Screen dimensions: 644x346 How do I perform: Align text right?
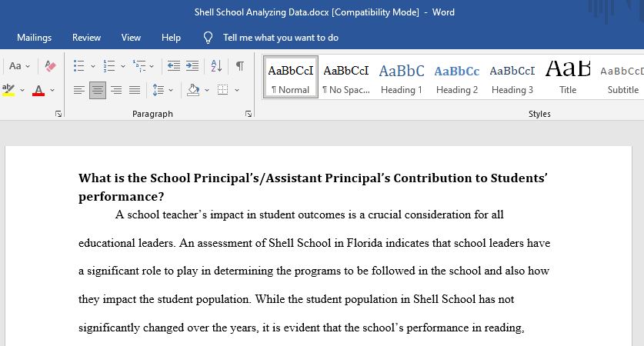click(116, 90)
